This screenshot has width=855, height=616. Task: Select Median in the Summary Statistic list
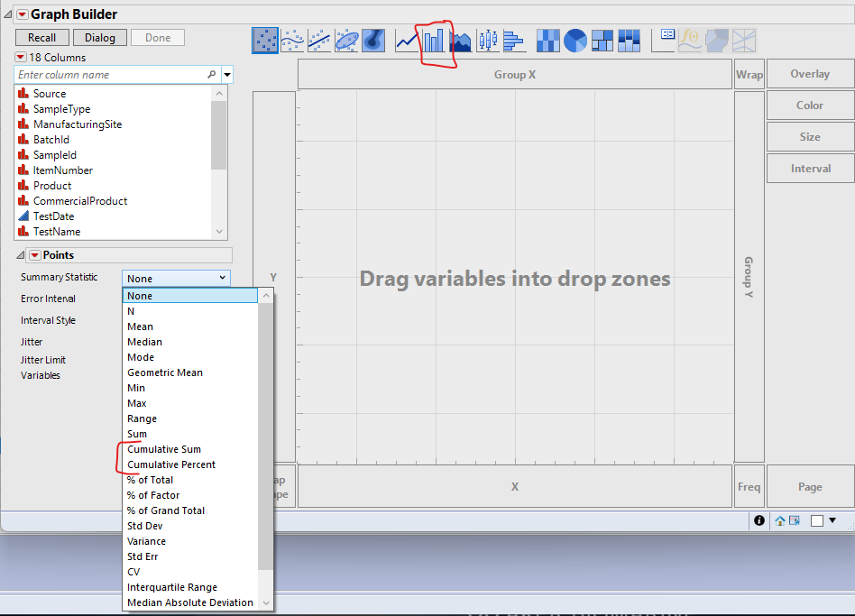(x=144, y=342)
